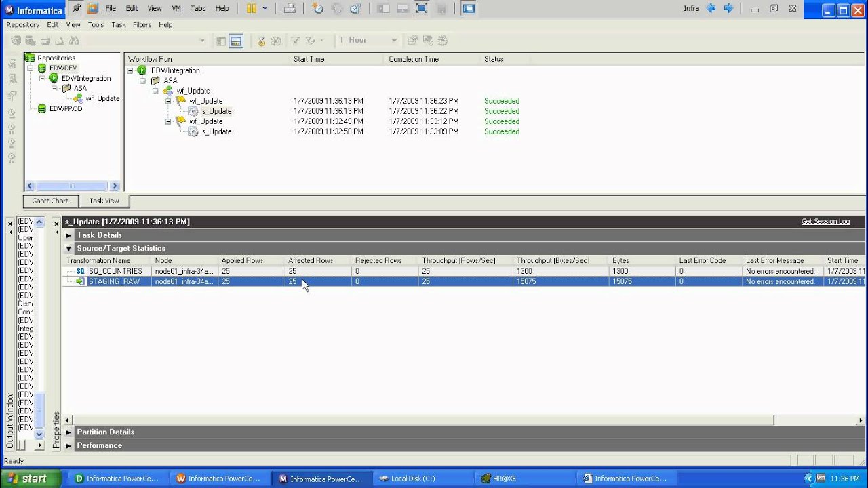Viewport: 868px width, 488px height.
Task: Select wf_Update run started 11:32:49 PM
Action: pos(206,122)
